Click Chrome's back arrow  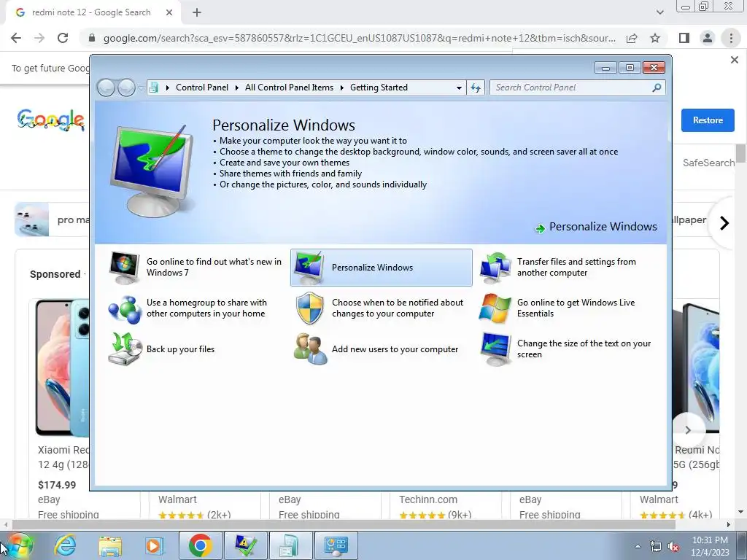16,38
